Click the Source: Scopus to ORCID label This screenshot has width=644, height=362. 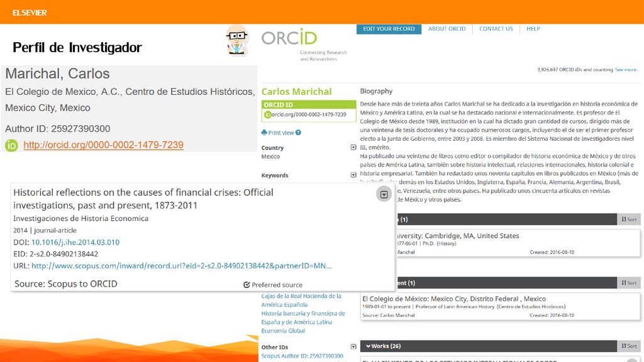[65, 284]
